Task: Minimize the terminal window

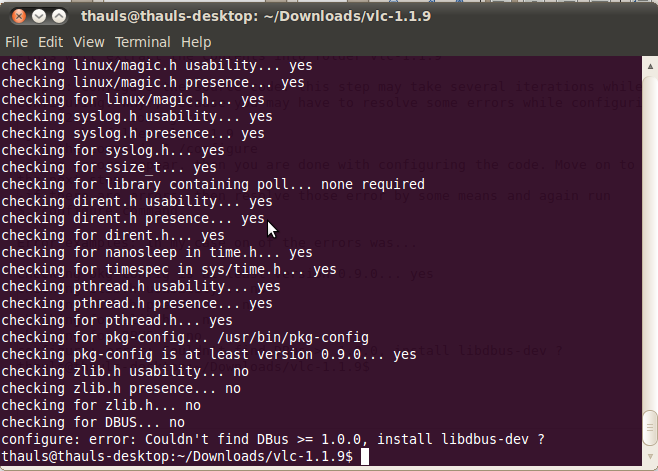Action: 39,16
